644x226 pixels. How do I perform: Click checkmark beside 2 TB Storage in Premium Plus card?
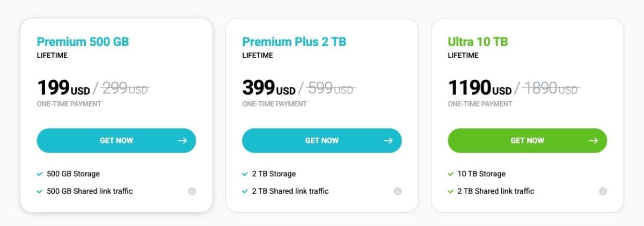(245, 174)
